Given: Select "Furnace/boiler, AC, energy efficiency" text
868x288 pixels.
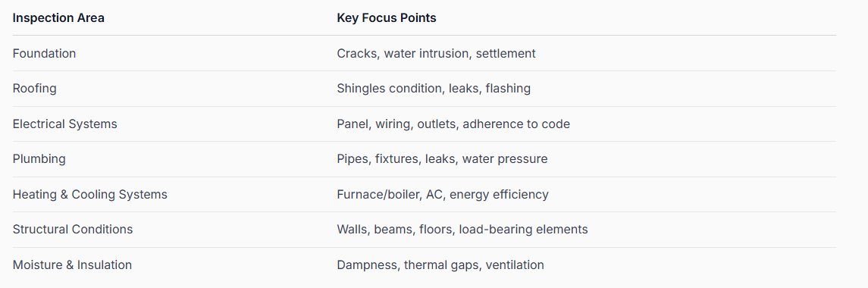Looking at the screenshot, I should coord(442,194).
